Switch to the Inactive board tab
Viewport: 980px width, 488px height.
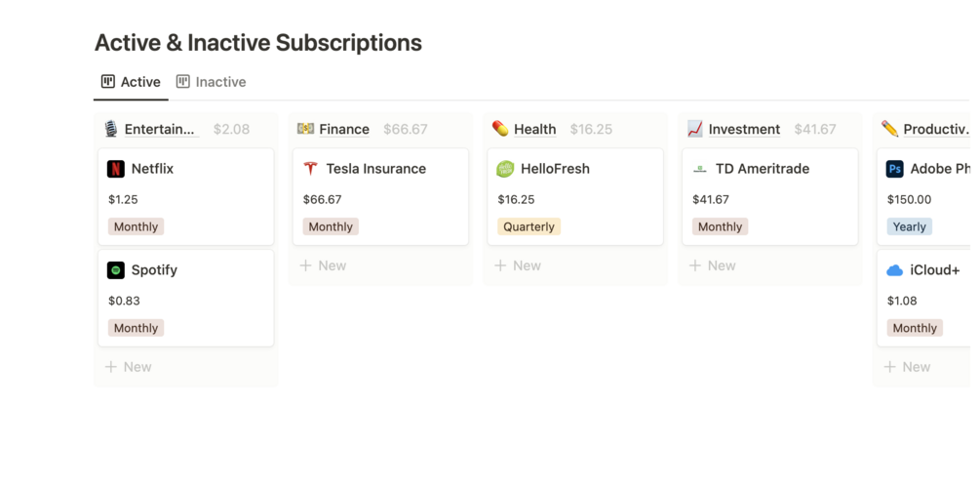coord(211,82)
